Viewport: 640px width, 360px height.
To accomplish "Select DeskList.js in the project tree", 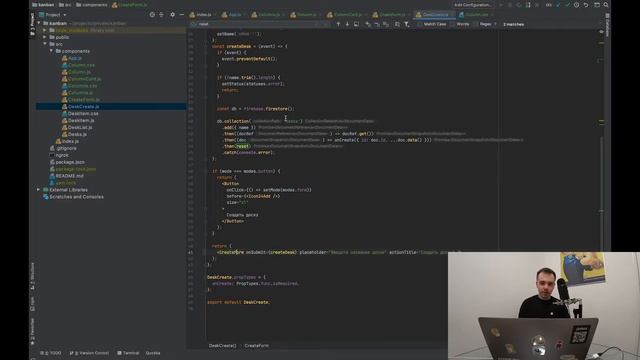I will click(x=80, y=127).
